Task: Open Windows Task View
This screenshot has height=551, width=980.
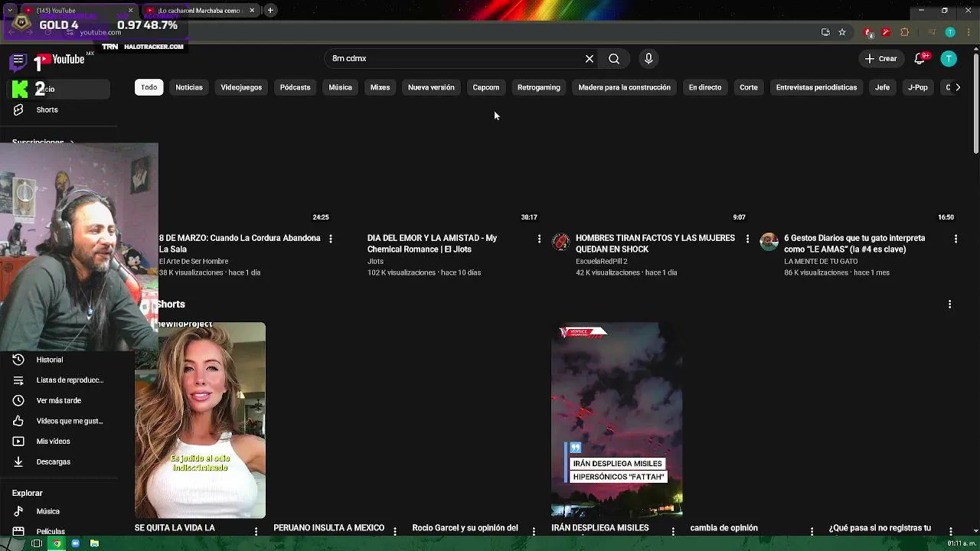Action: click(36, 543)
